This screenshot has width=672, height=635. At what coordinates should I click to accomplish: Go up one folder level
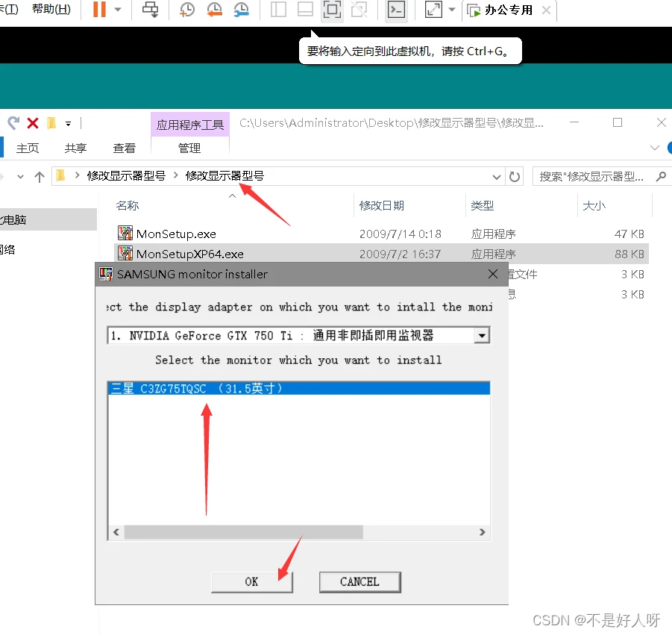pos(40,176)
